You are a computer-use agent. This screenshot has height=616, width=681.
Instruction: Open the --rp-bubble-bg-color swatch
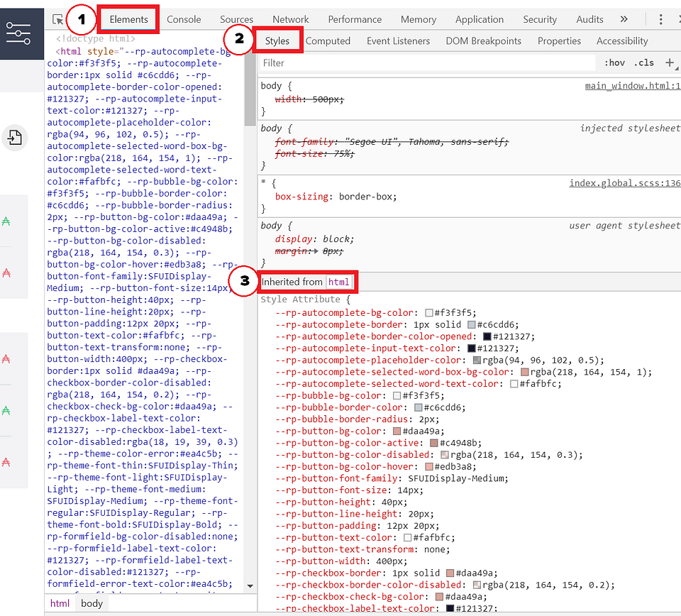[x=397, y=396]
